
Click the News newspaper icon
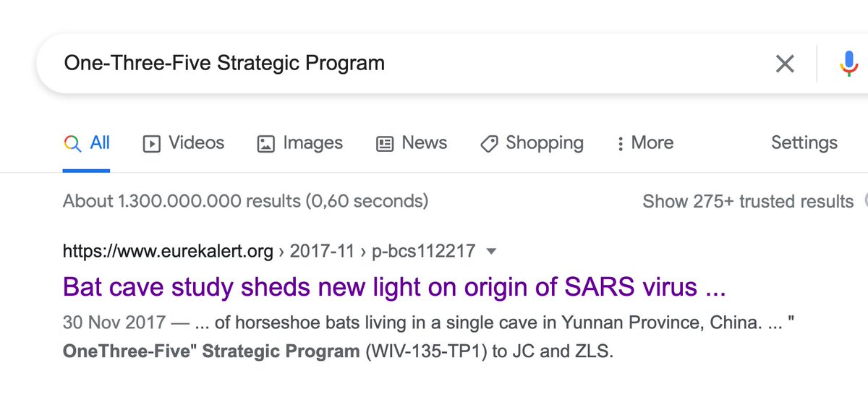point(385,144)
